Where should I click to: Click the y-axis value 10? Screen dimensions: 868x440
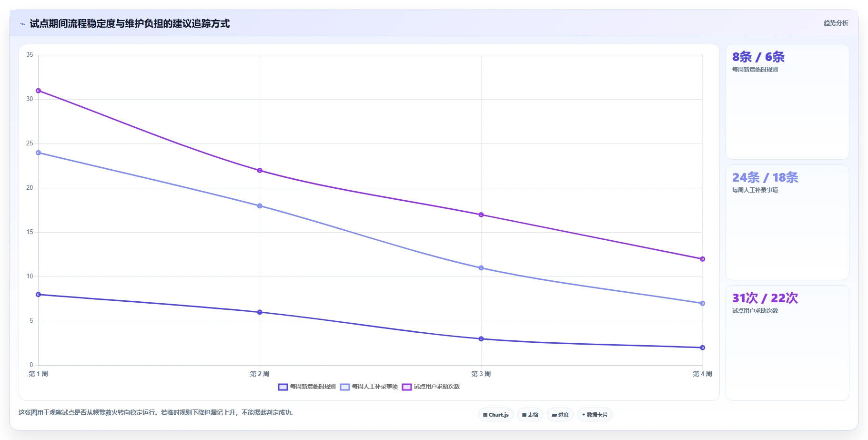[30, 276]
